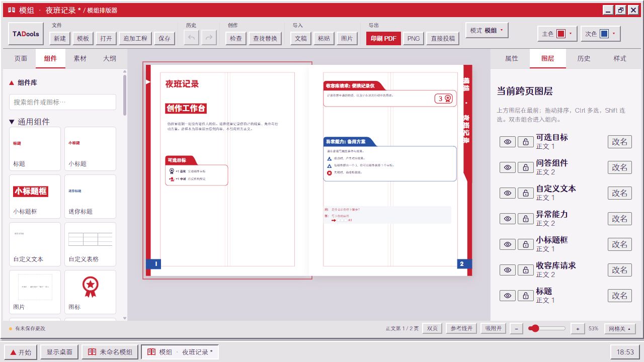Pick the 图标 ribbon badge component
Viewport: 644px width, 362px height.
pyautogui.click(x=91, y=292)
